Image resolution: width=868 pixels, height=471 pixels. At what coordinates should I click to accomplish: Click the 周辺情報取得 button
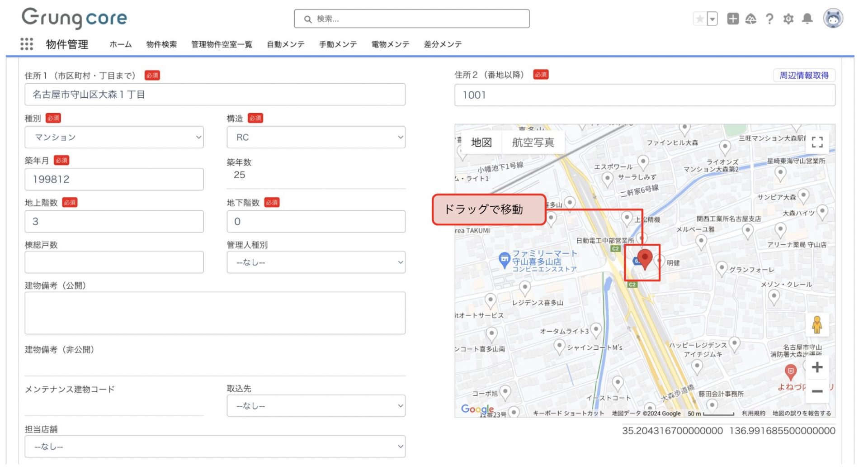pos(803,75)
